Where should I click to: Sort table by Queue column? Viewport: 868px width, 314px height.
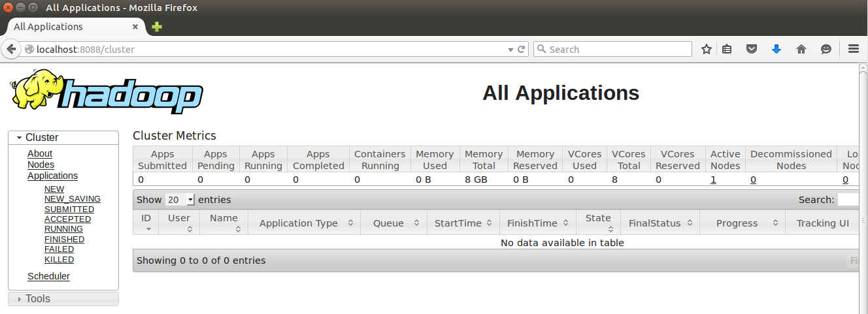[394, 223]
